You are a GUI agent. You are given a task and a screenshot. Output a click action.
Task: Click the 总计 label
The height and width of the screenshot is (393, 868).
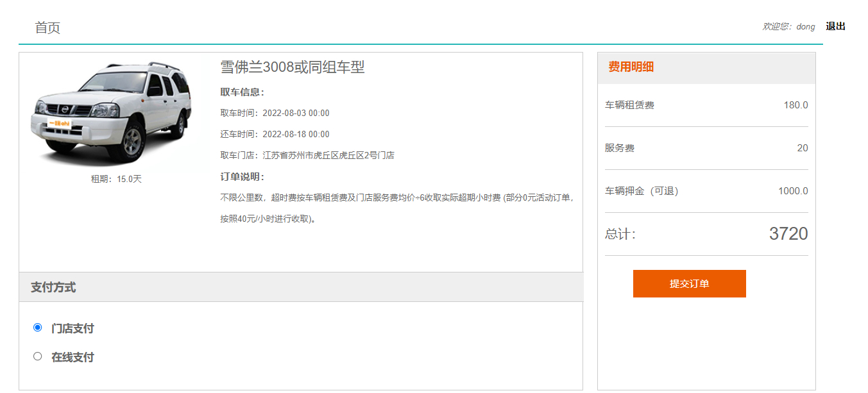(x=620, y=235)
